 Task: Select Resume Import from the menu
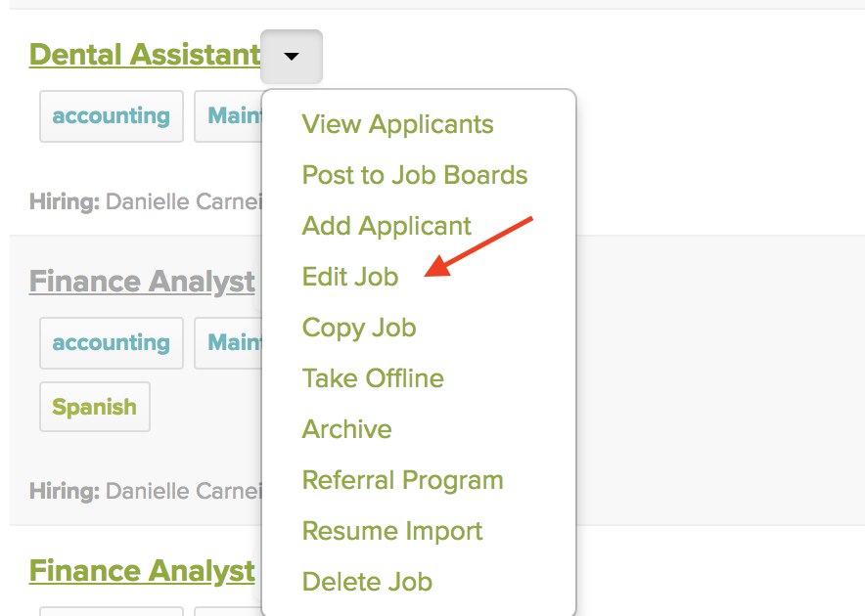click(391, 531)
